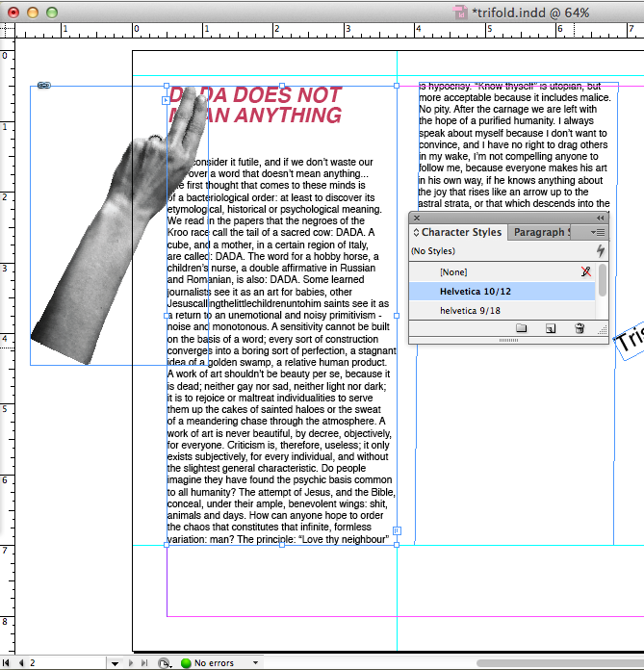The width and height of the screenshot is (644, 670).
Task: Go to first page using status bar arrow
Action: coord(8,663)
